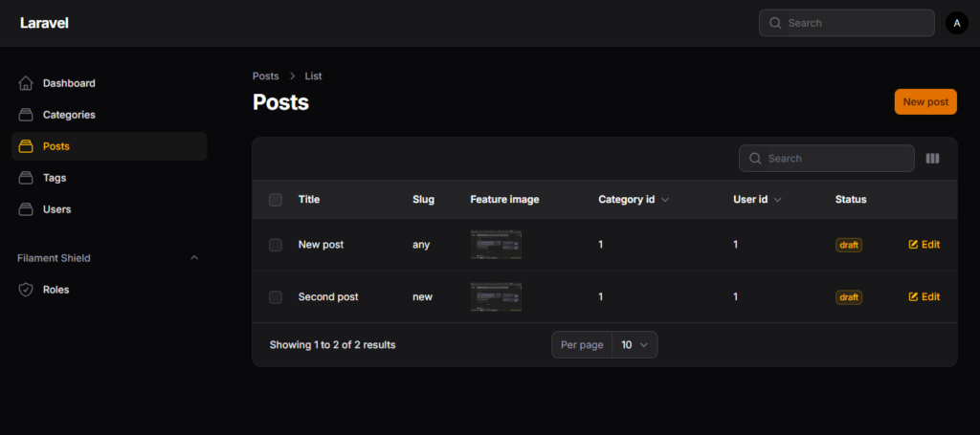Click the New post title cell

pyautogui.click(x=321, y=245)
